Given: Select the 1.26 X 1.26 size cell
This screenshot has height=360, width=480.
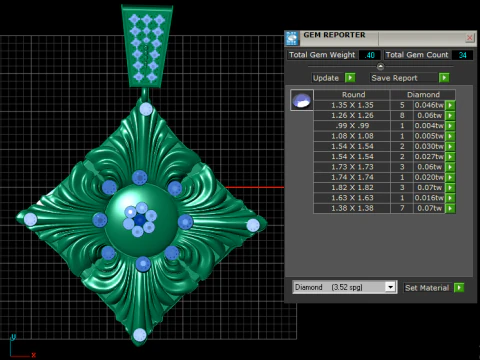Looking at the screenshot, I should coord(352,115).
